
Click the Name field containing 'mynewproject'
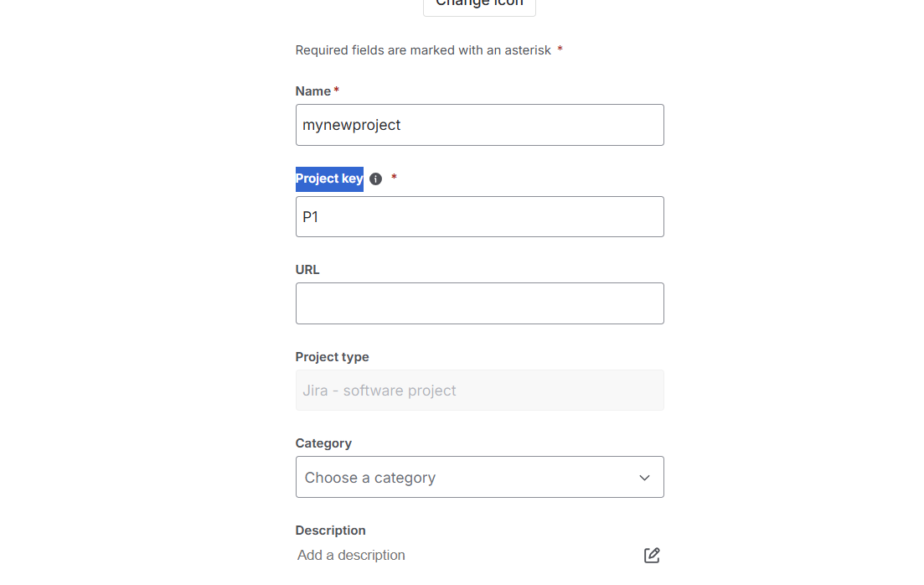[x=479, y=125]
